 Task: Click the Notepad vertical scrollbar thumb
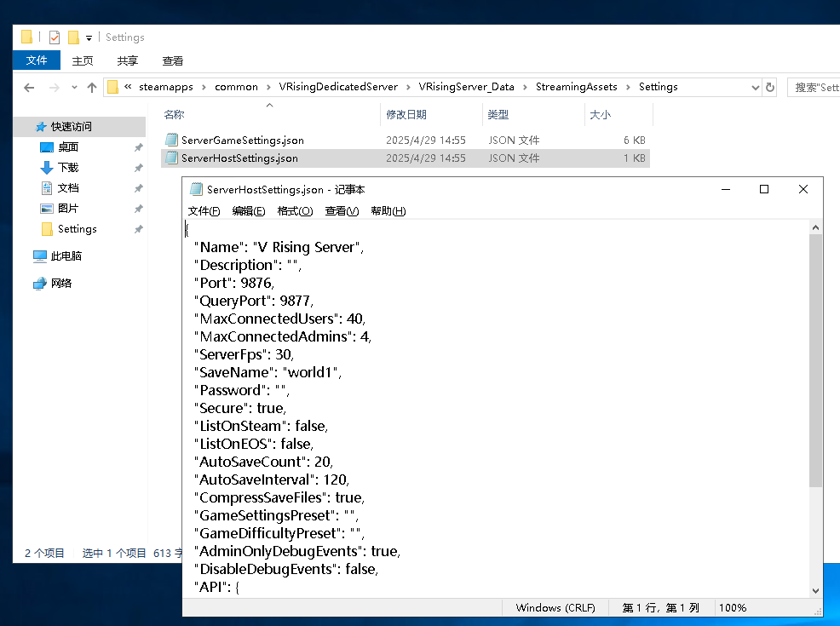[815, 360]
